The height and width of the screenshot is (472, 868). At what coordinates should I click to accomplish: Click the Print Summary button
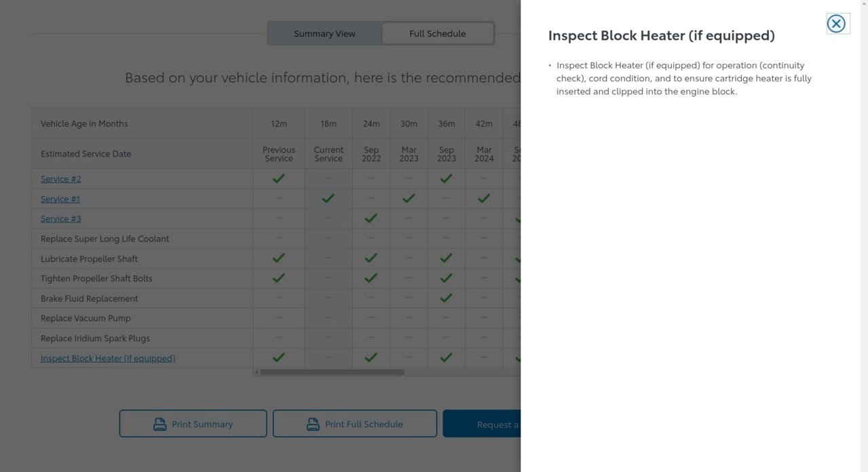193,424
